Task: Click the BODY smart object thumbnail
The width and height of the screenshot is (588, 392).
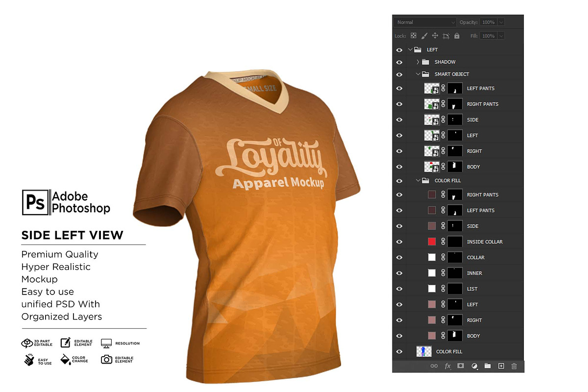Action: click(432, 167)
